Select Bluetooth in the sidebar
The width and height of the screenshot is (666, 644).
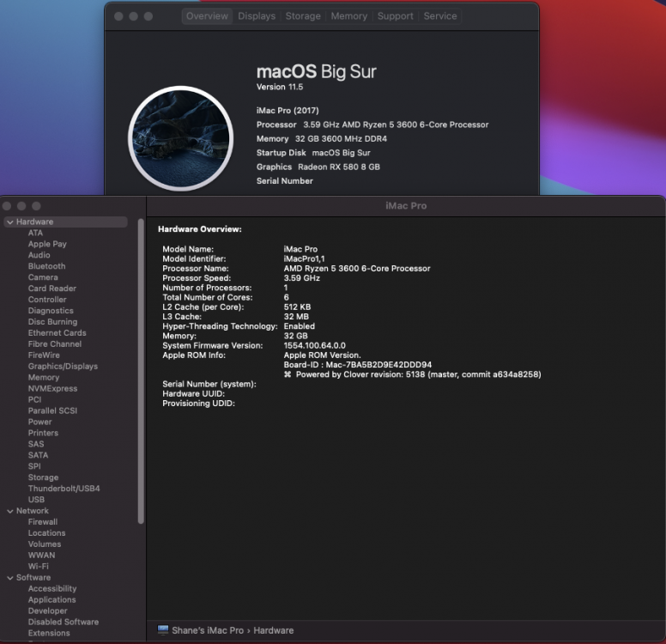[x=46, y=266]
